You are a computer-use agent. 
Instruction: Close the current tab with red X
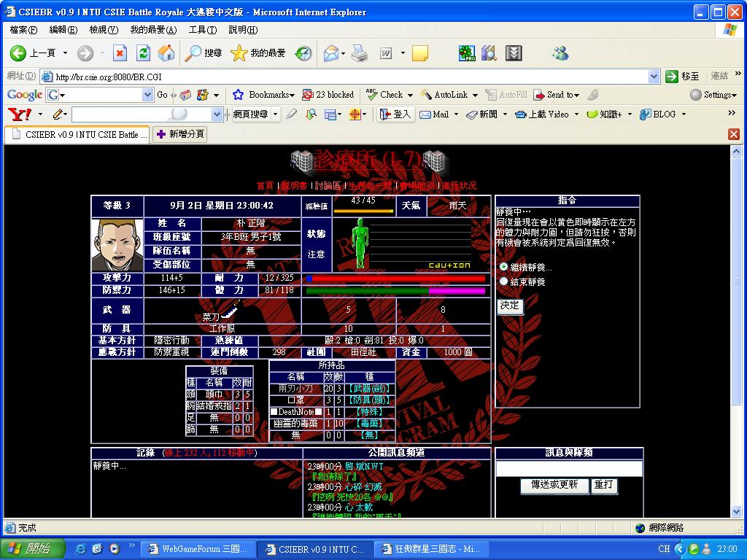coord(734,134)
